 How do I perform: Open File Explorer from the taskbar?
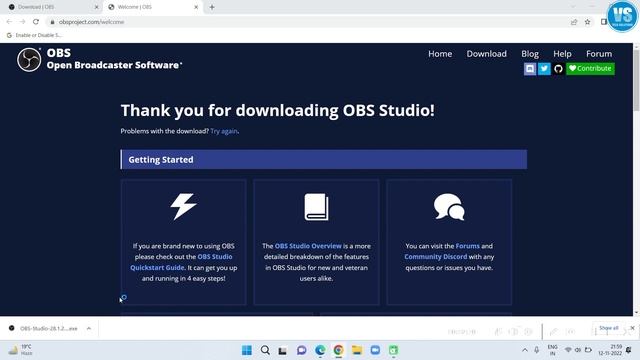(357, 350)
